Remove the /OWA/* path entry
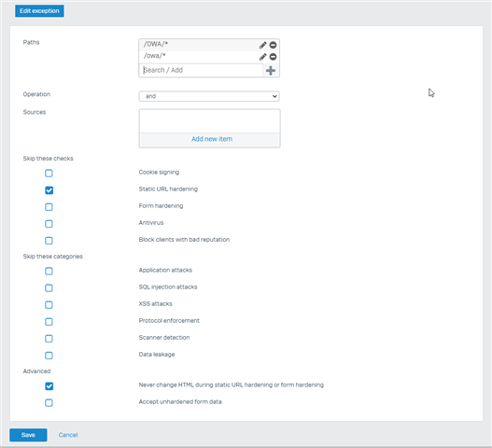Viewport: 492px width, 448px height. pyautogui.click(x=273, y=45)
